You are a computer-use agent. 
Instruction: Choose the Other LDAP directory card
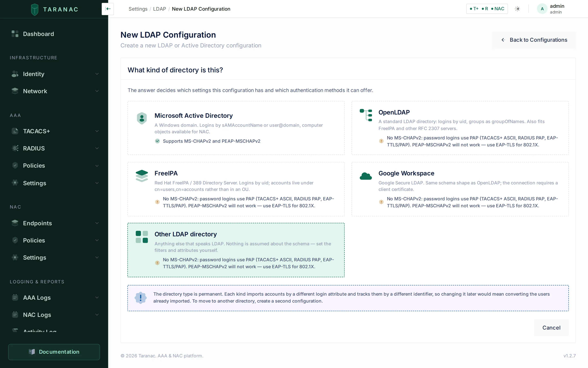(236, 250)
